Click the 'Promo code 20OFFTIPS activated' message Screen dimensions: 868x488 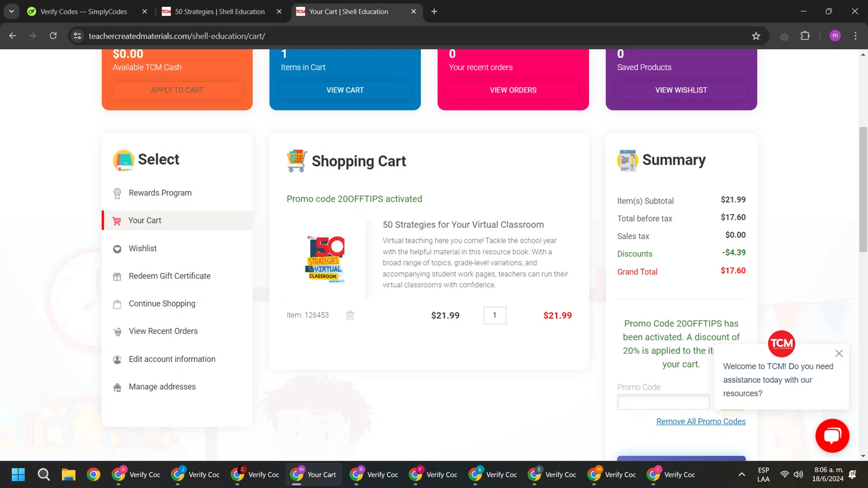coord(354,199)
